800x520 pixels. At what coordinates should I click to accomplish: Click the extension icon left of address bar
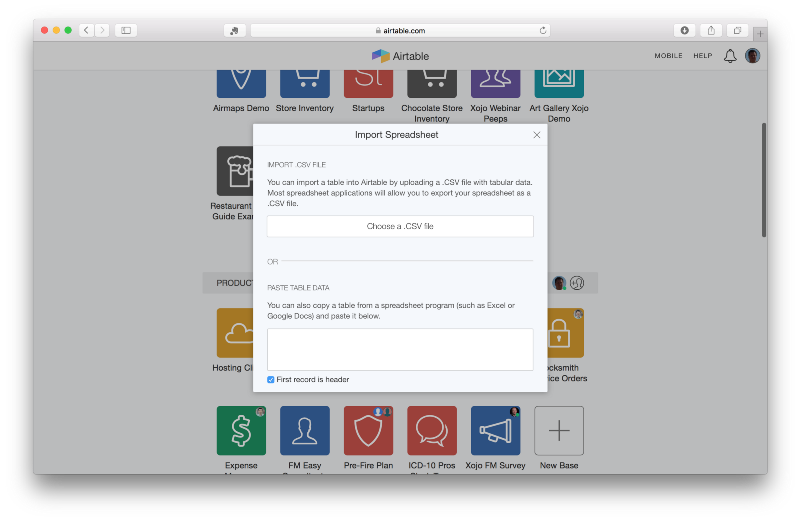234,31
